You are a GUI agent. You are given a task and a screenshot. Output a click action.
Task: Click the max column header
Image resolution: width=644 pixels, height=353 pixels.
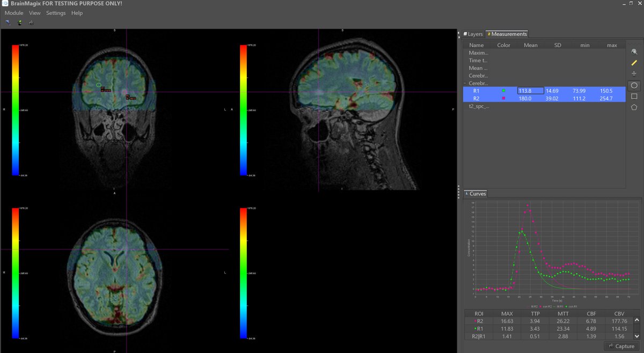tap(612, 45)
